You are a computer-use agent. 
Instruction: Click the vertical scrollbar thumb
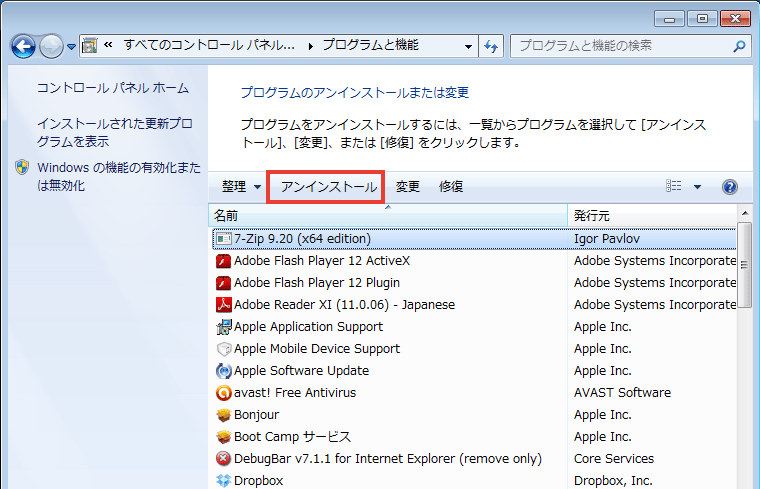coord(744,265)
